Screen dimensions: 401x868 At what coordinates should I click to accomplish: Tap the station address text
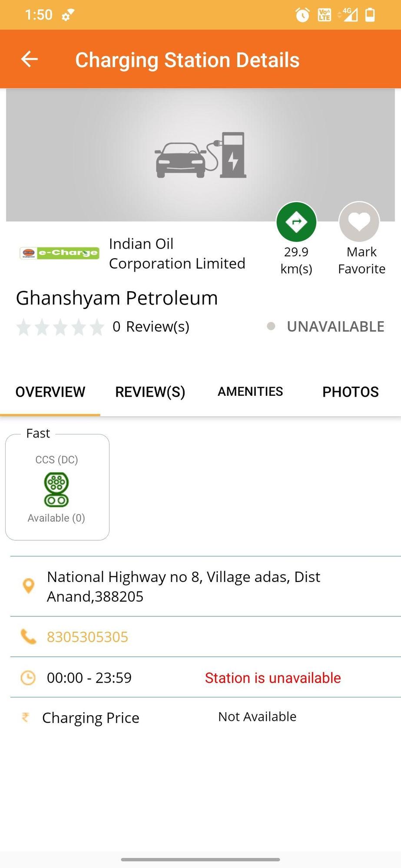[183, 586]
